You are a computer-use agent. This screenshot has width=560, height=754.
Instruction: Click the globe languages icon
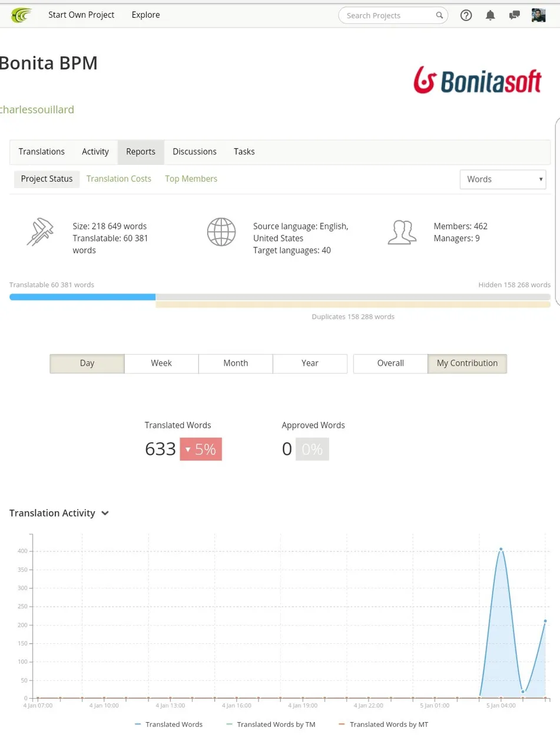[221, 232]
